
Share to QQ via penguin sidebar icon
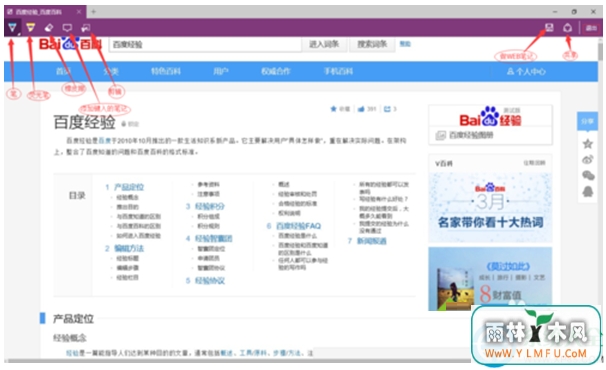(x=588, y=191)
